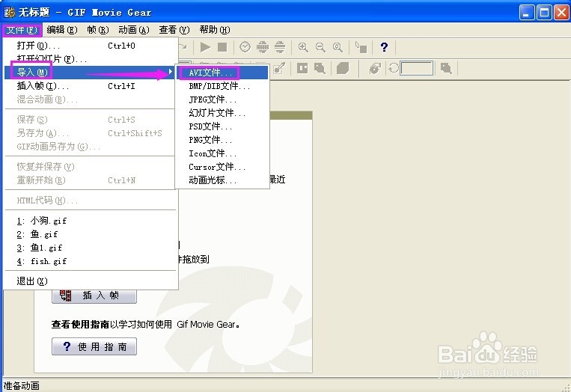
Task: Open the 文件(F) menu
Action: coord(22,30)
